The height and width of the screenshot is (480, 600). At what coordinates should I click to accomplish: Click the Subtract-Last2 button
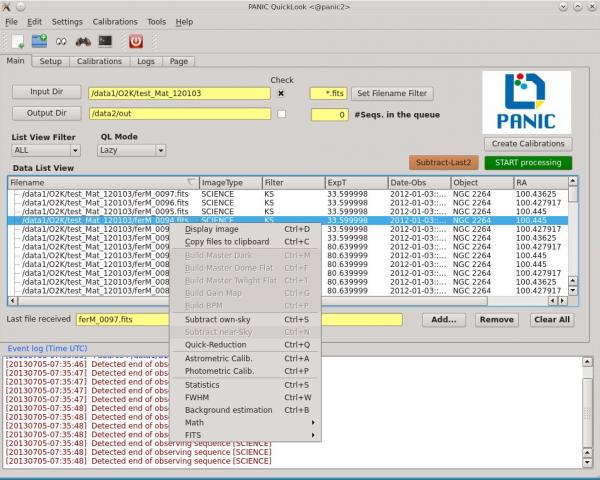click(x=443, y=162)
